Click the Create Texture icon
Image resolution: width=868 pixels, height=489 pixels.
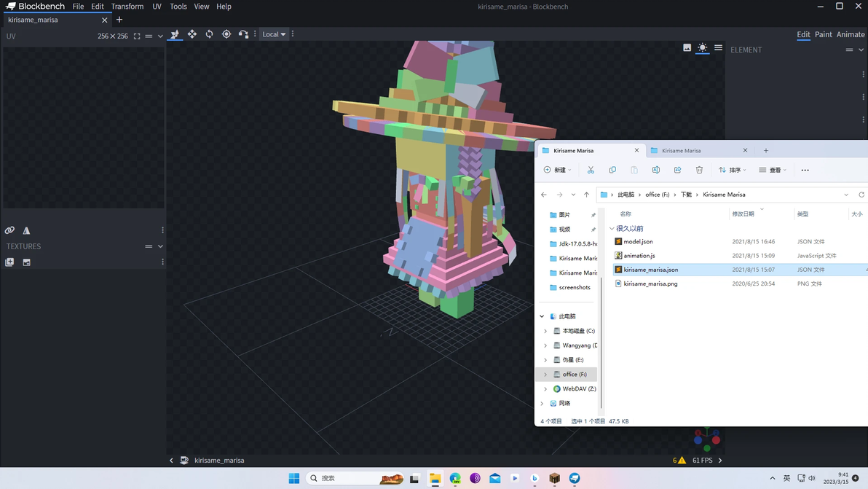[26, 262]
